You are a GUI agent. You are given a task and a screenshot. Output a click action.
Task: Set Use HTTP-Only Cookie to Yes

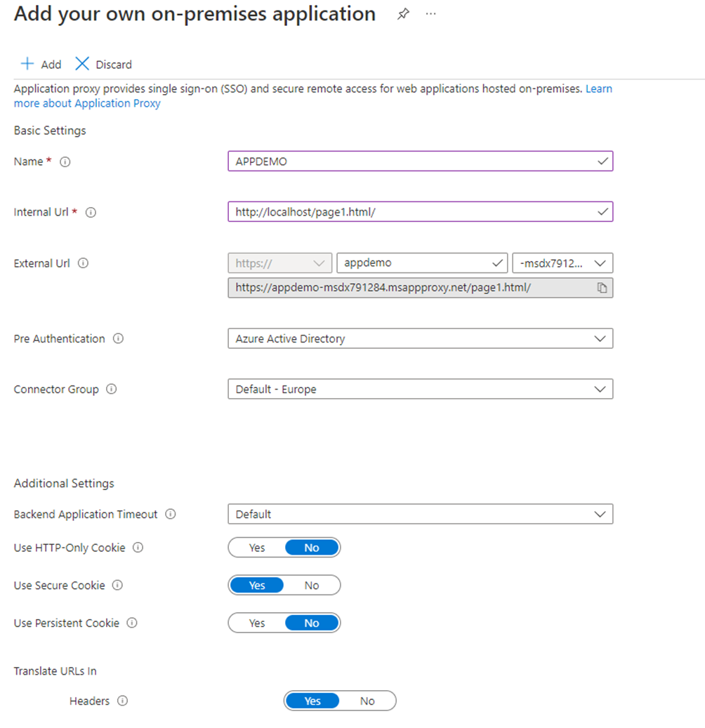tap(257, 548)
